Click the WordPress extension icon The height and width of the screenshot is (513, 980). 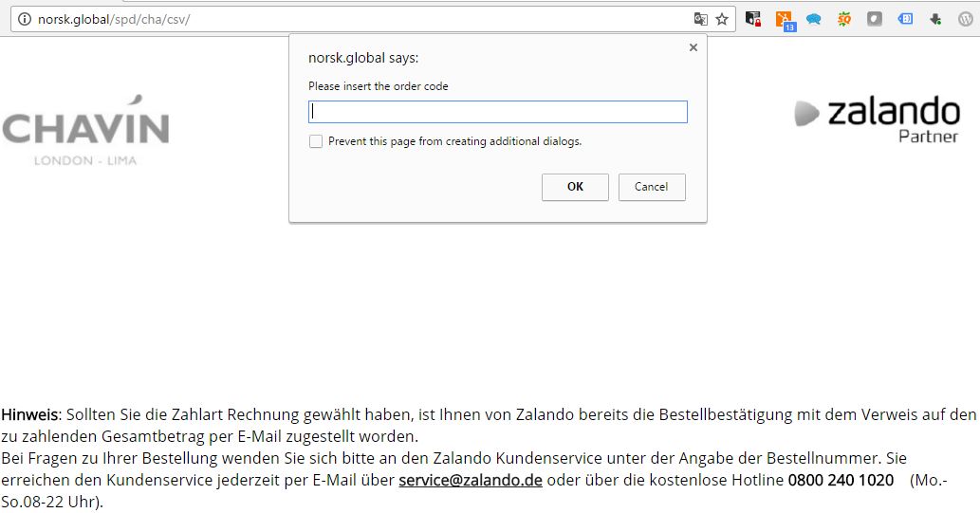(x=966, y=19)
